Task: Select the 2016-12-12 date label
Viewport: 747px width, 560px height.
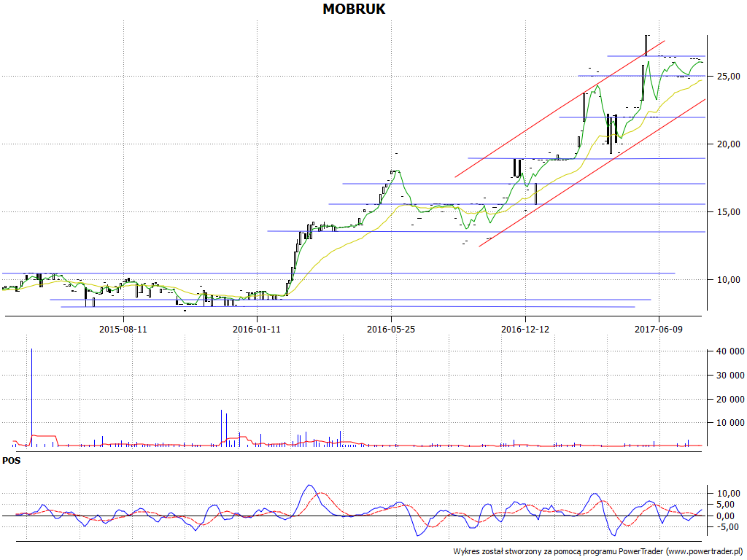Action: coord(525,329)
